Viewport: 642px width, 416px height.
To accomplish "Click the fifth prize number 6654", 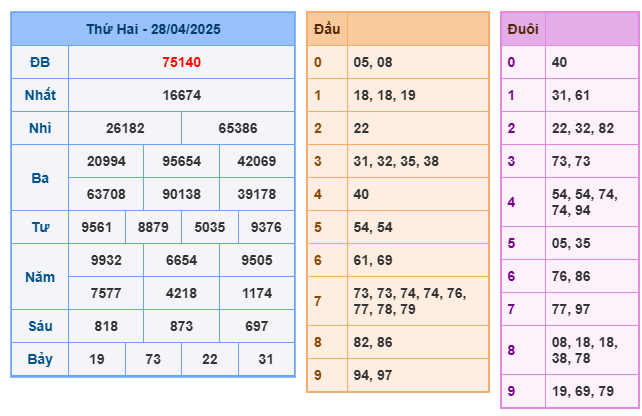I will [x=181, y=260].
